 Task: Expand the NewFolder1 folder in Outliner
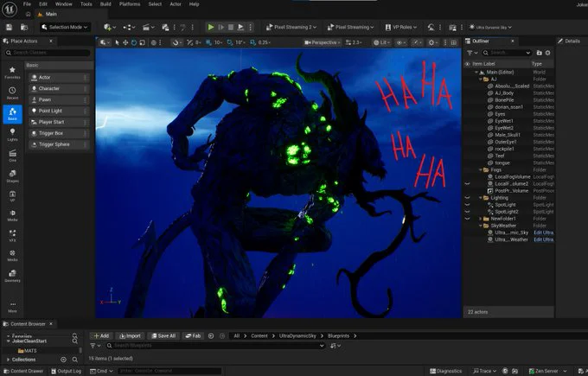click(x=481, y=219)
